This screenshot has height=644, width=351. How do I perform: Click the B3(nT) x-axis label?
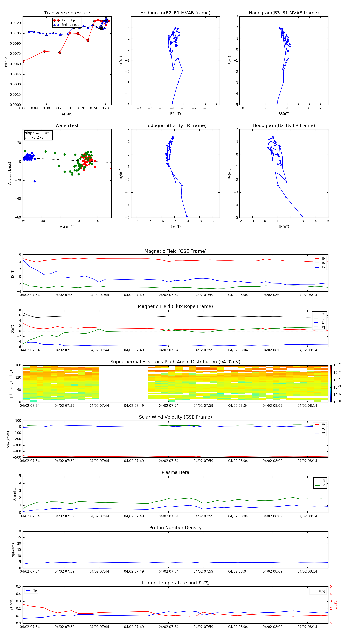(x=284, y=114)
